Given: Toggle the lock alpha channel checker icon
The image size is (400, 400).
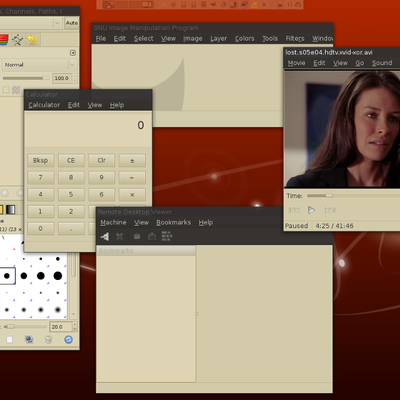Looking at the screenshot, I should click(16, 90).
